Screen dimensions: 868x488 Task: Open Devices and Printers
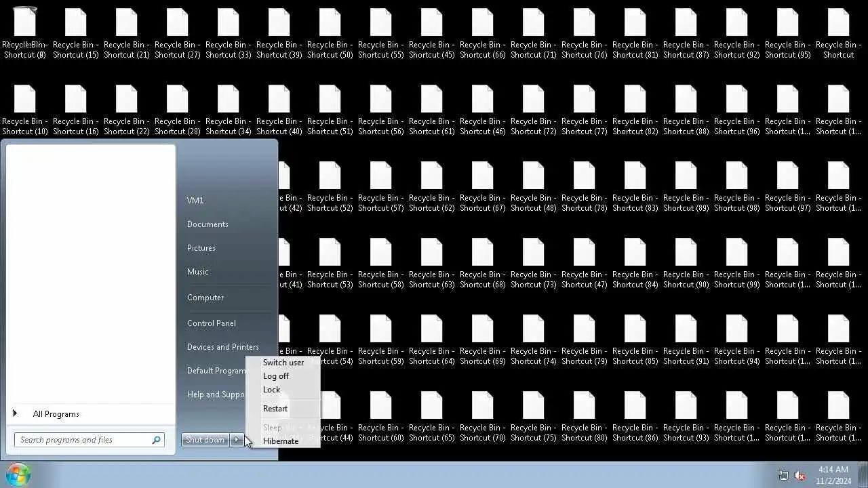pyautogui.click(x=223, y=347)
